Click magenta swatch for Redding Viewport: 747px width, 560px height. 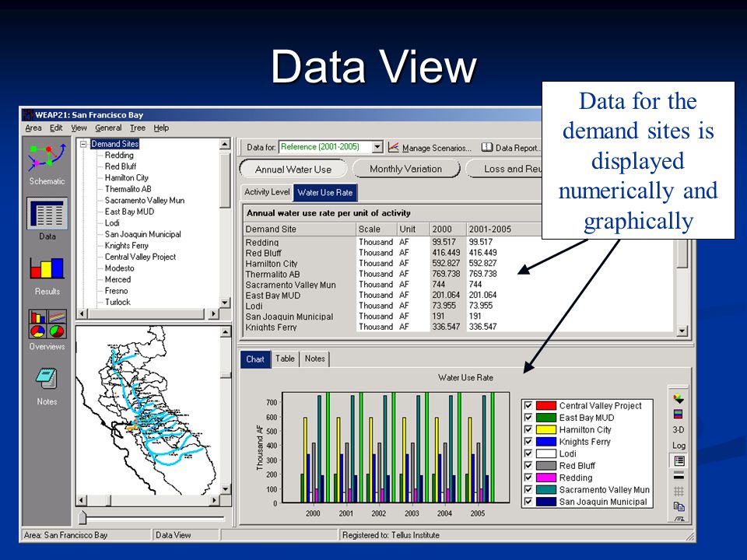[x=546, y=478]
